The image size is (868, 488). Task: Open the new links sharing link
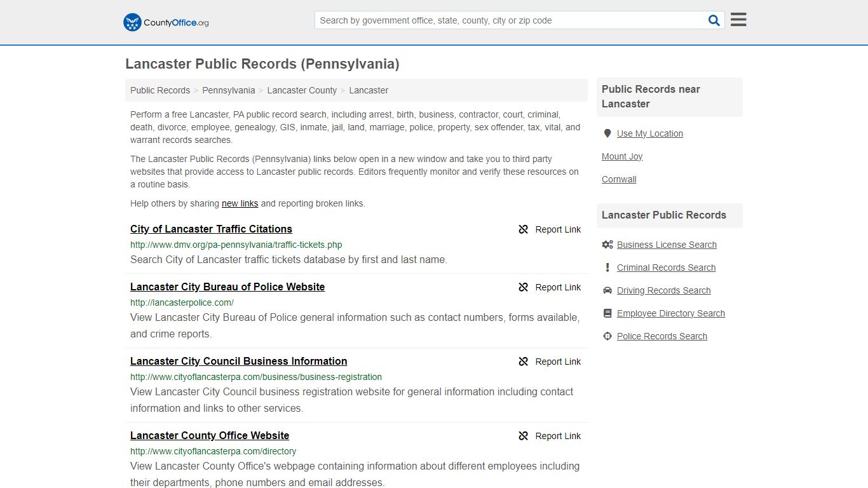240,203
